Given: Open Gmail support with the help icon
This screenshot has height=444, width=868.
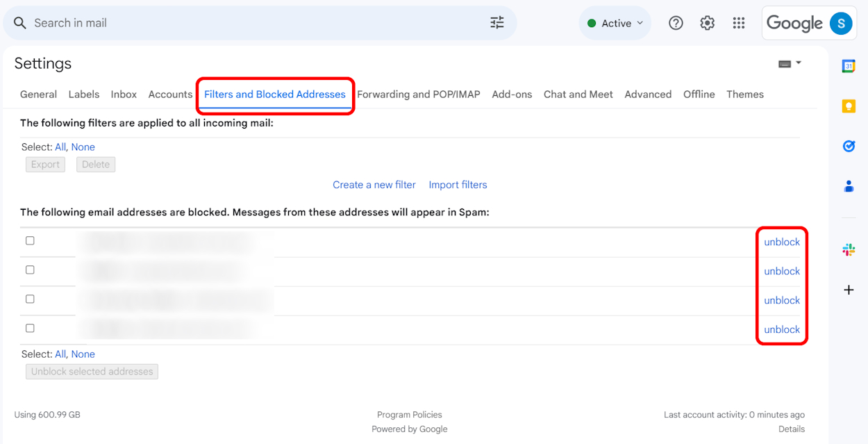Looking at the screenshot, I should click(676, 22).
